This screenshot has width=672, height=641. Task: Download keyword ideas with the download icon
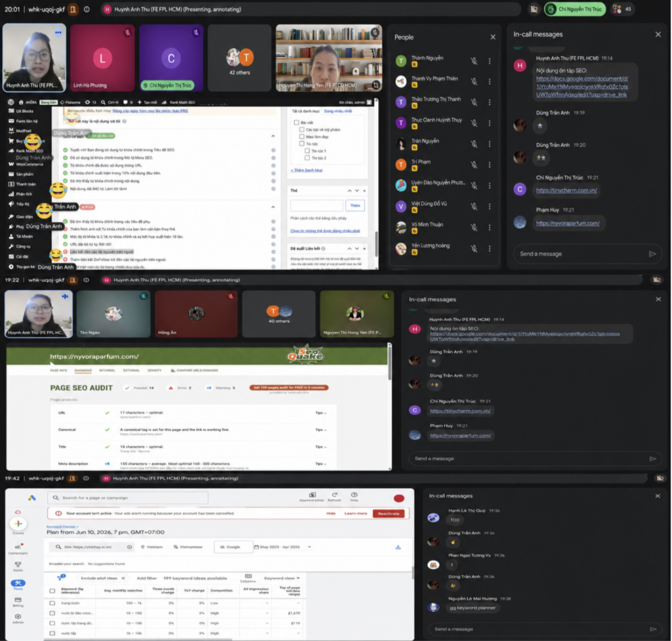398,547
